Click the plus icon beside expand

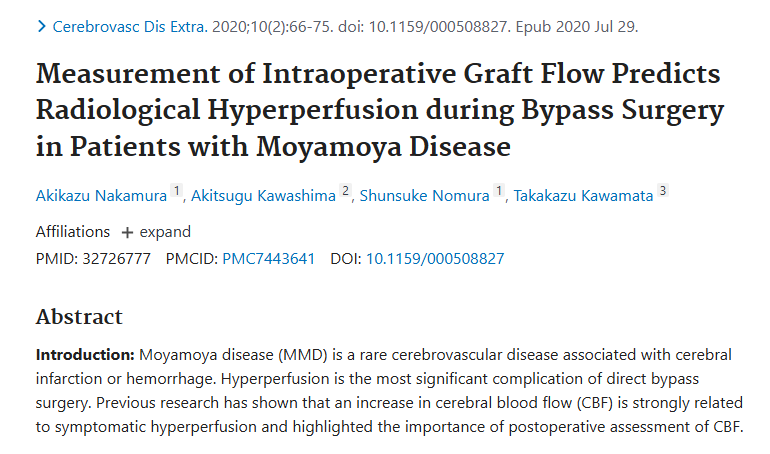pos(127,233)
